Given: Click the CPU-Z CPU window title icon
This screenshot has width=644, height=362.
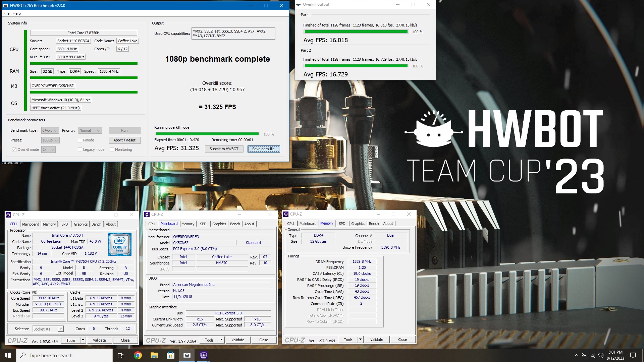Looking at the screenshot, I should (x=9, y=215).
